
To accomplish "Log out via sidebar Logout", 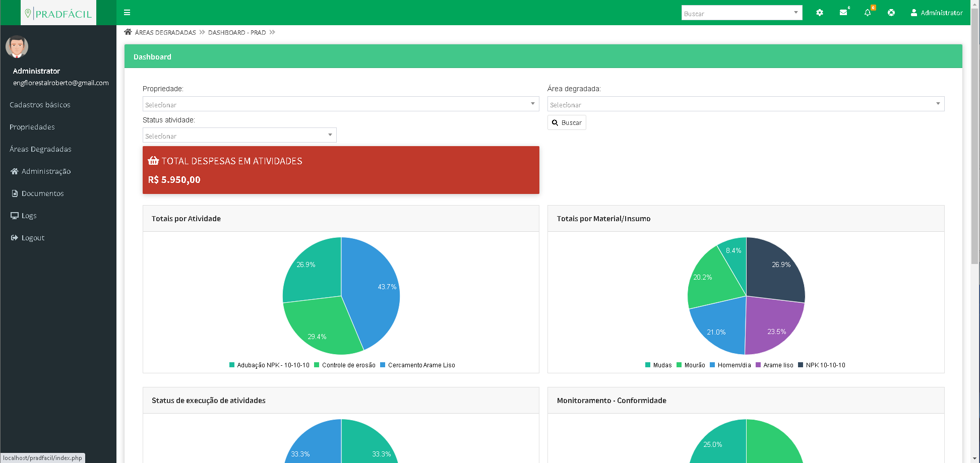I will 33,238.
